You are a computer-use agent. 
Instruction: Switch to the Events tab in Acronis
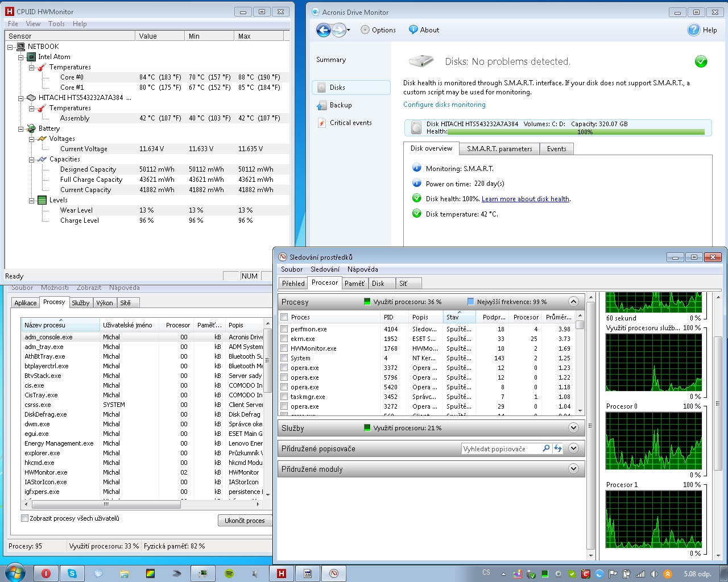[x=556, y=149]
